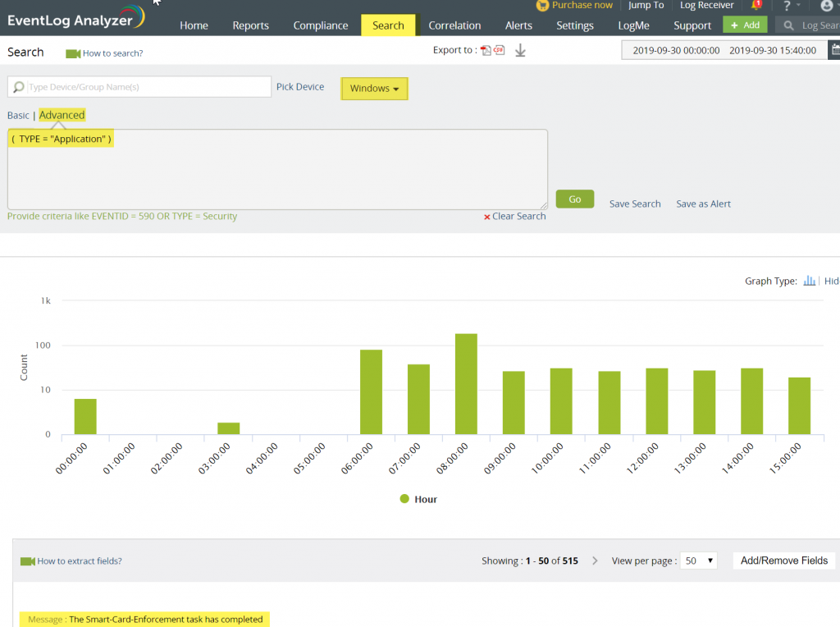Click the Purchase now link
Image resolution: width=840 pixels, height=627 pixels.
(x=582, y=6)
